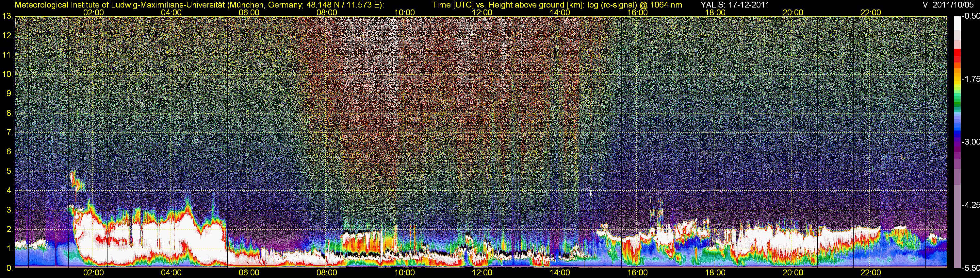Click the 04:00 label on the bottom time axis
Viewport: 980px width, 278px height.
tap(171, 273)
